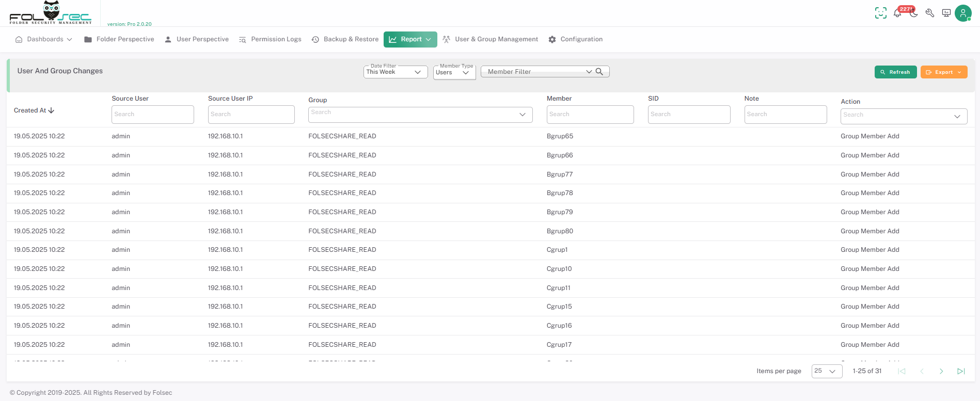Open the Dashboards menu
Screen dimensions: 980x401
point(44,39)
